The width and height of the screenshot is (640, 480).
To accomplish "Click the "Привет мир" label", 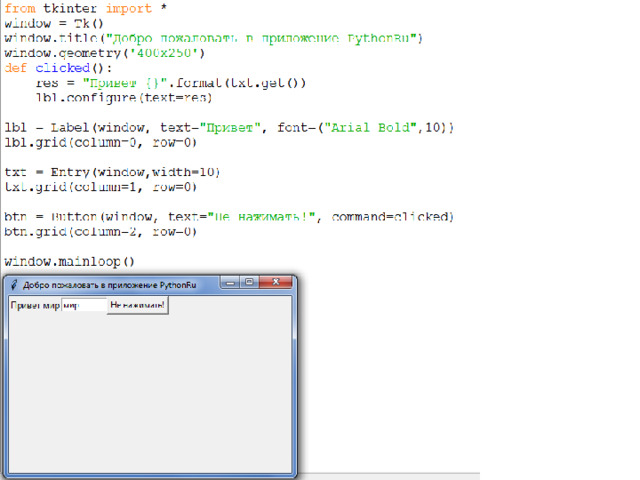I will 35,306.
